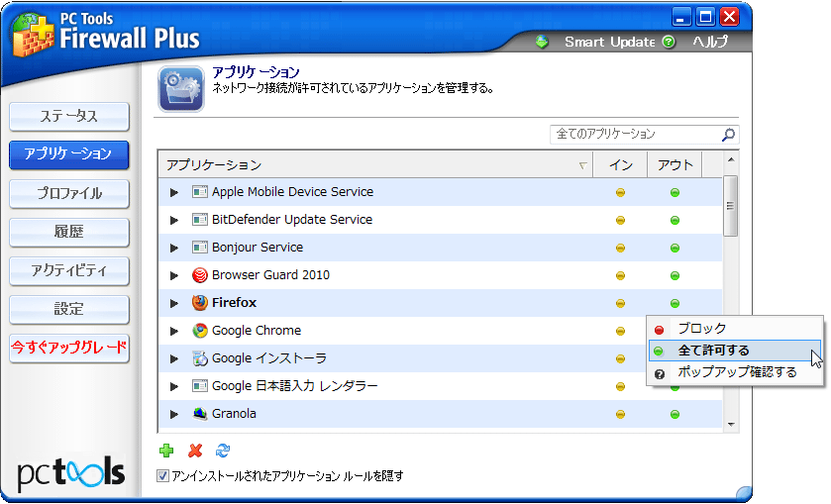The width and height of the screenshot is (831, 504).
Task: Expand the Browser Guard 2010 row
Action: (174, 275)
